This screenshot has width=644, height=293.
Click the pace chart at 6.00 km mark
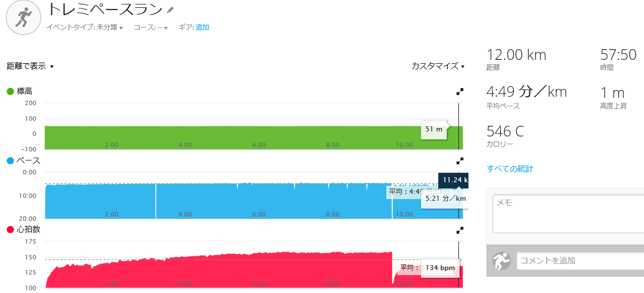[259, 201]
